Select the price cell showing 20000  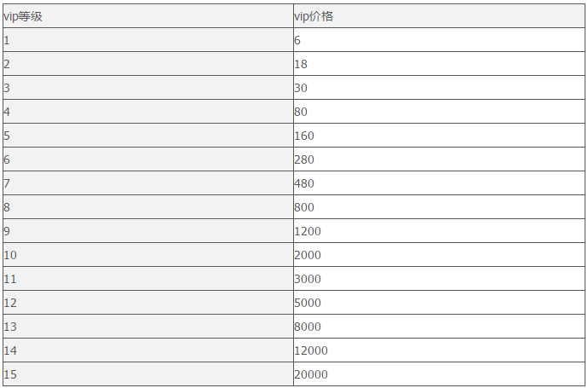pos(438,374)
